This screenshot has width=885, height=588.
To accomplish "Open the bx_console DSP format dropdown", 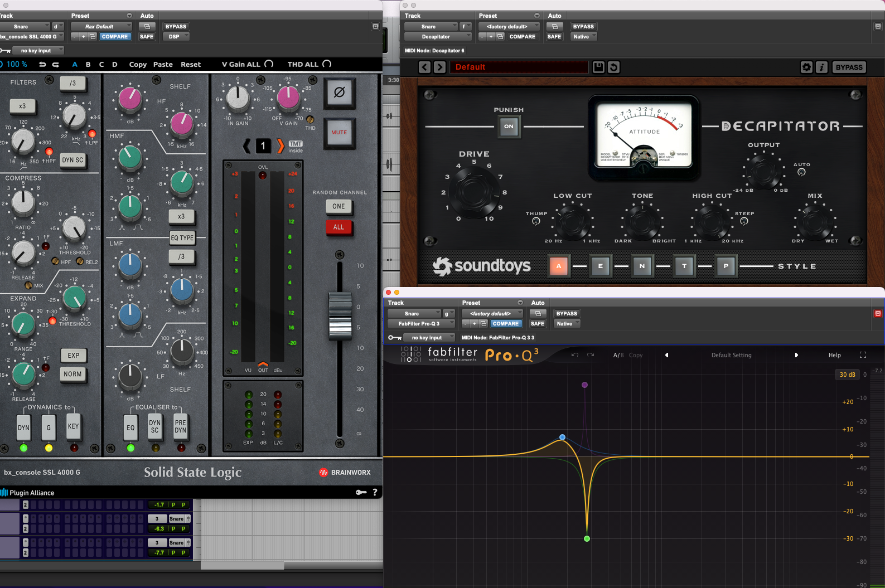I will coord(176,37).
